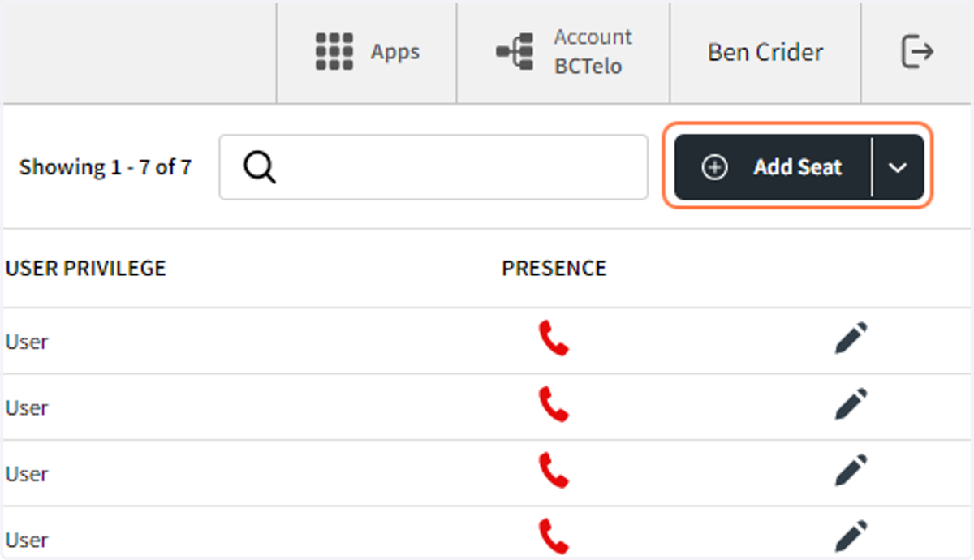Expand the Add Seat dropdown arrow
This screenshot has height=560, width=974.
tap(898, 167)
